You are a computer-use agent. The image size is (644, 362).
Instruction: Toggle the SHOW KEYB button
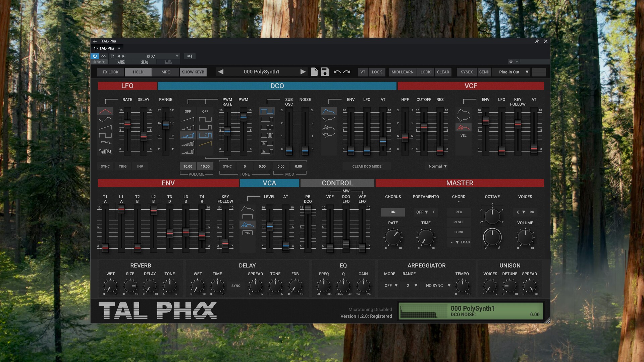(193, 72)
